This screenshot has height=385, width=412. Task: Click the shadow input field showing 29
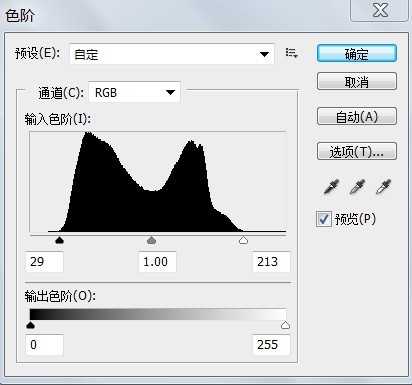tap(44, 262)
